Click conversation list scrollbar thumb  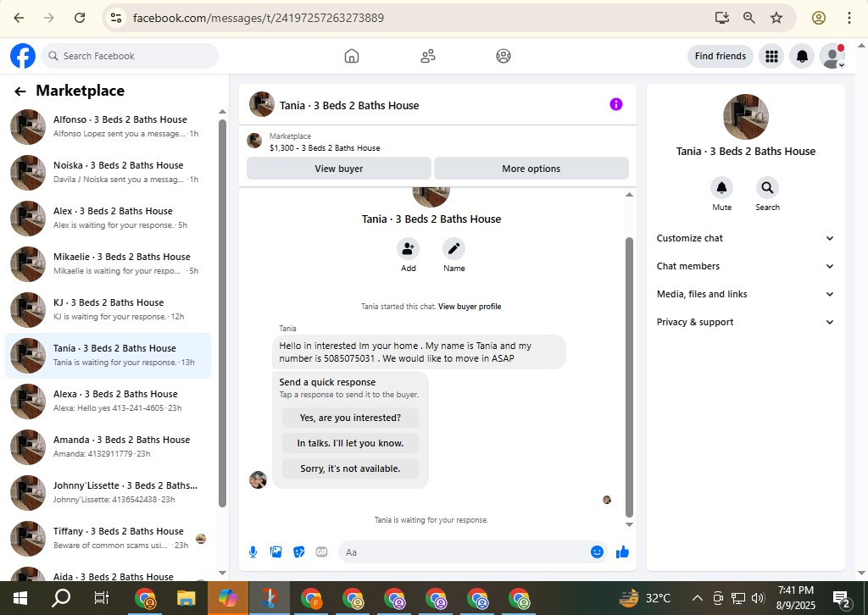(223, 313)
